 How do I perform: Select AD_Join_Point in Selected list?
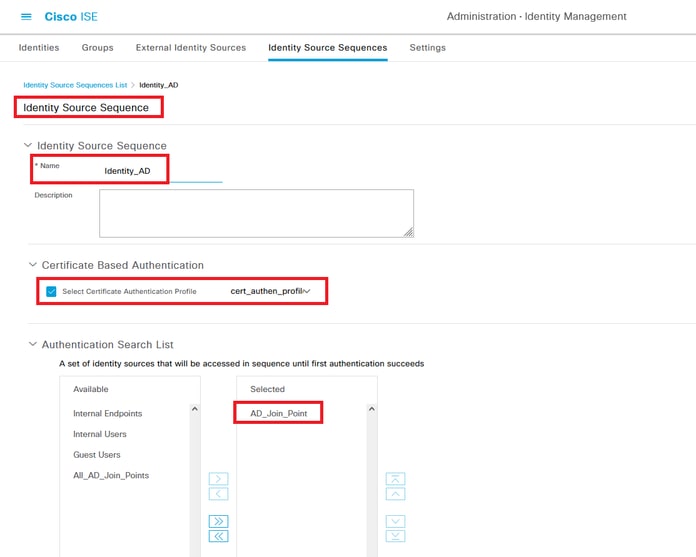[x=278, y=413]
